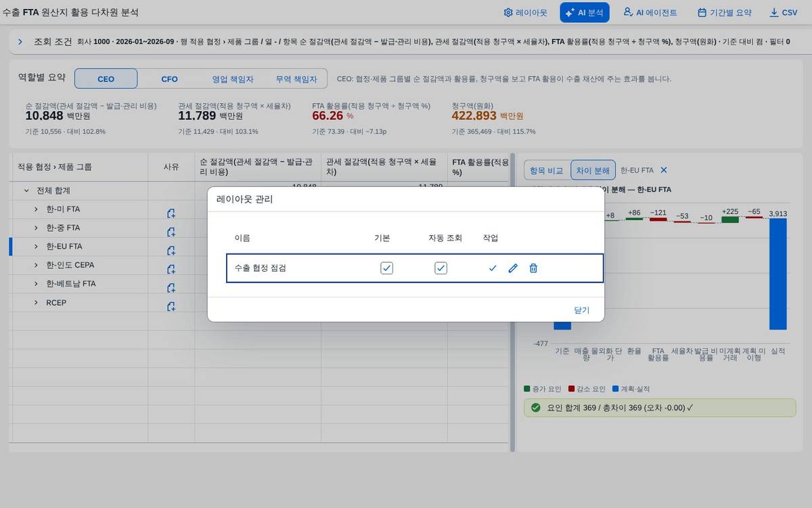
Task: Click the FTA 활용률 table column header
Action: coord(478,167)
